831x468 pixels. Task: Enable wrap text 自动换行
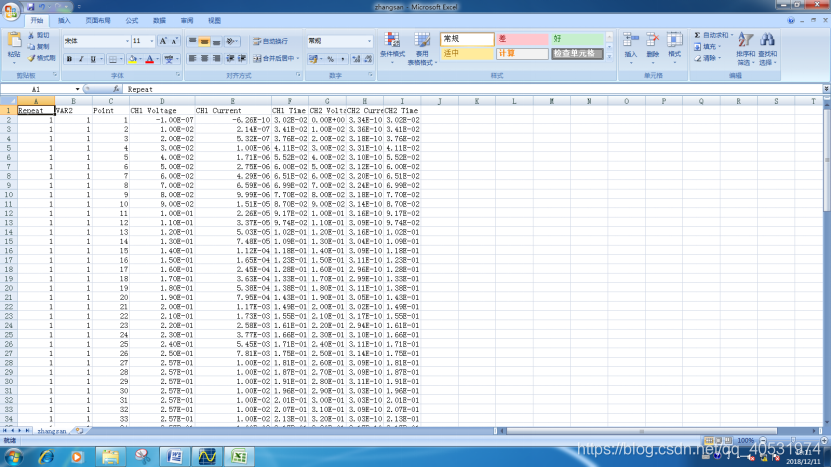coord(271,41)
